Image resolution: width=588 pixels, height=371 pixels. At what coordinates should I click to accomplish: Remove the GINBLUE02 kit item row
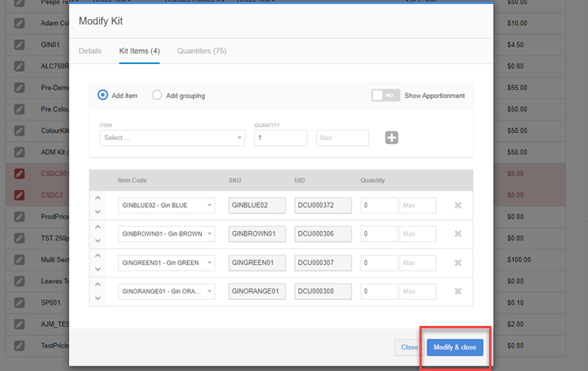458,206
